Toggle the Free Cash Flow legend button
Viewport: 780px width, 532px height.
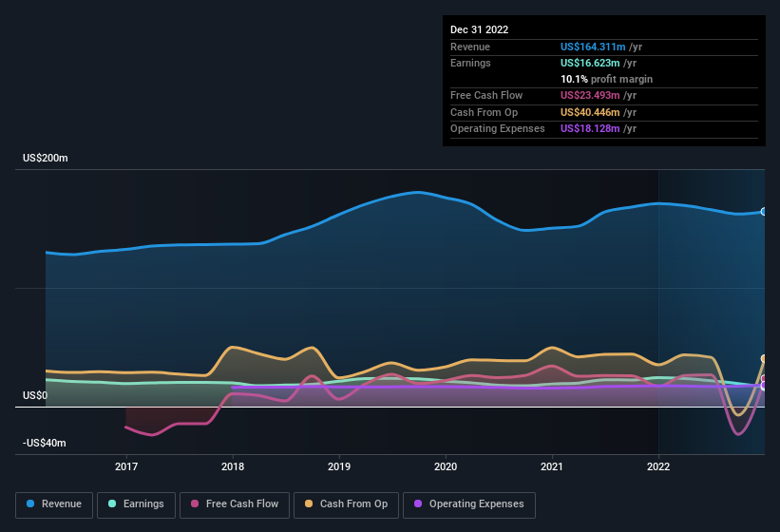coord(235,504)
